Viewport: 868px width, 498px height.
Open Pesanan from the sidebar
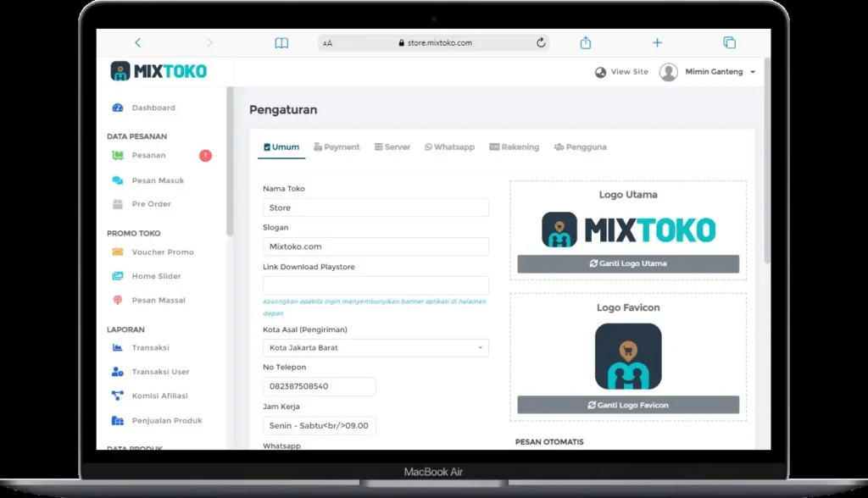pyautogui.click(x=148, y=155)
